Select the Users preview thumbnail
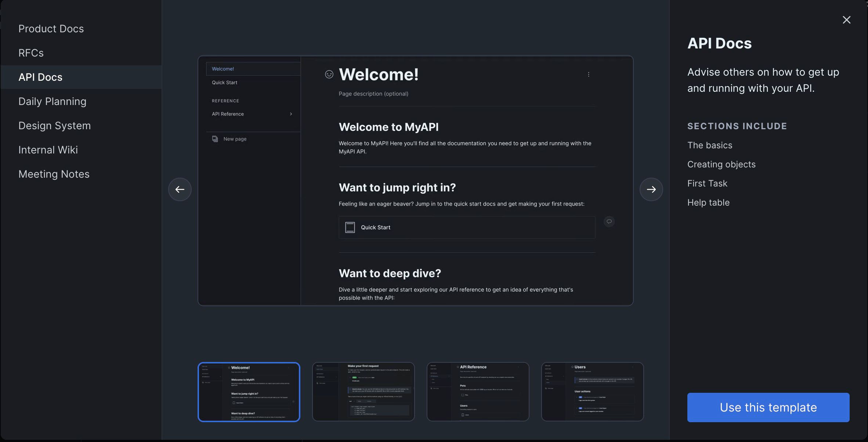This screenshot has height=442, width=868. (592, 392)
